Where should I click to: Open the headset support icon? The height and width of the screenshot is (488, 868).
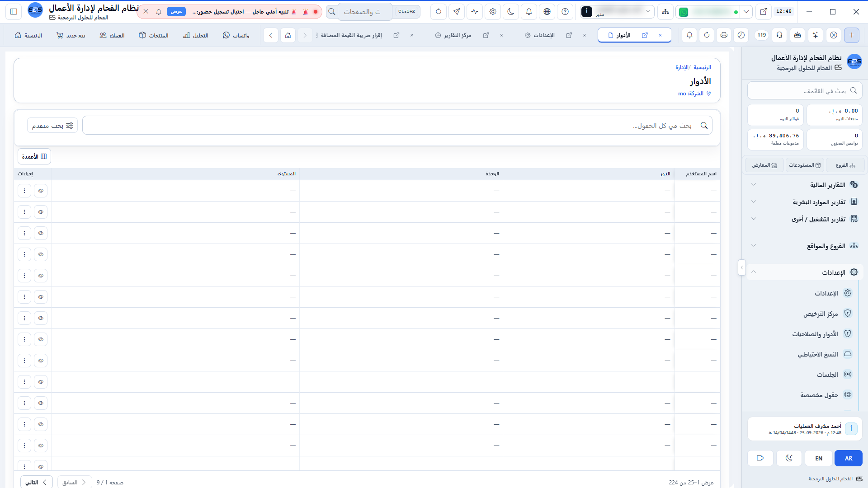[779, 35]
